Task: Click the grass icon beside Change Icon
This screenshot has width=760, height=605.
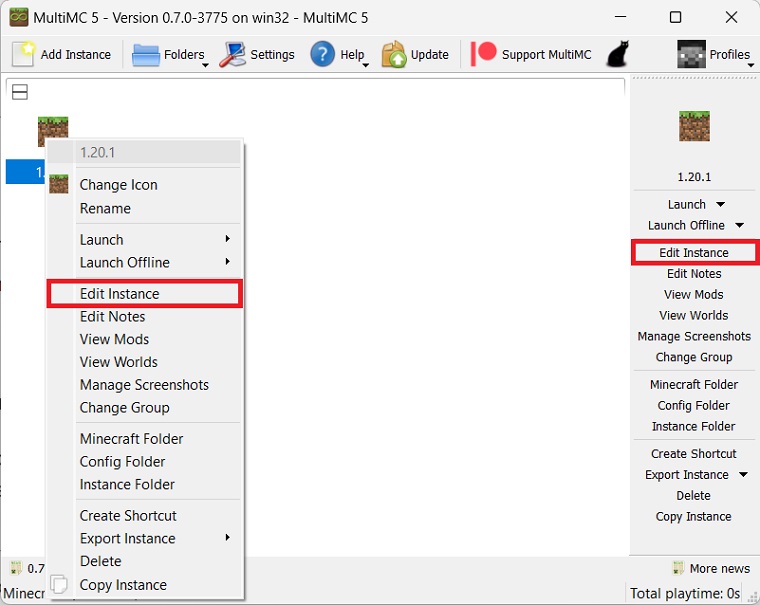Action: pos(59,184)
